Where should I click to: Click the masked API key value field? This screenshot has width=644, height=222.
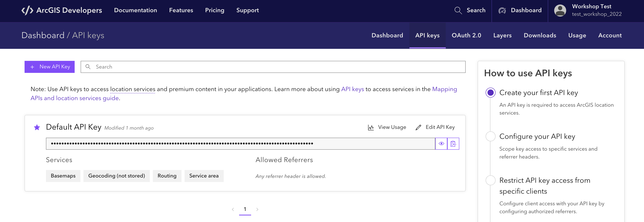click(x=240, y=144)
